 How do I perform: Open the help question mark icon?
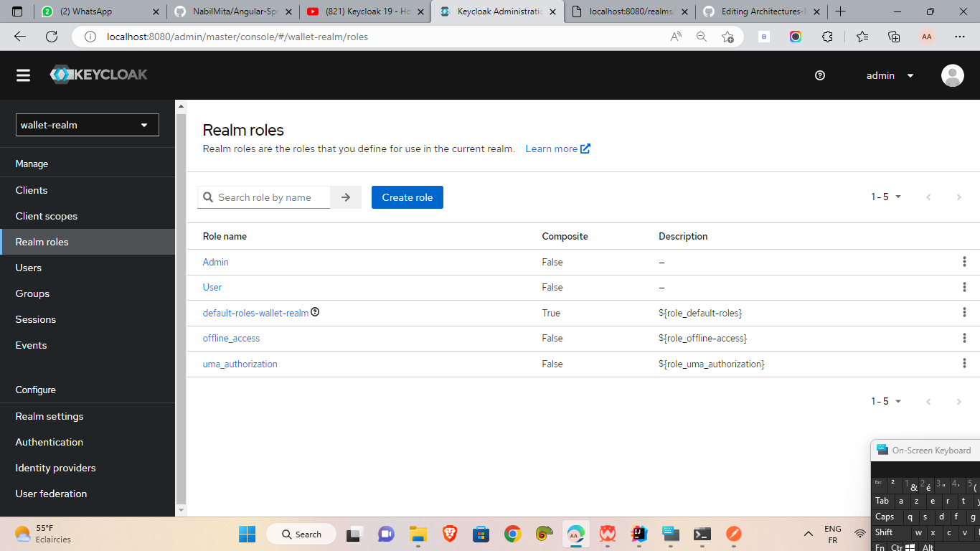pyautogui.click(x=819, y=75)
